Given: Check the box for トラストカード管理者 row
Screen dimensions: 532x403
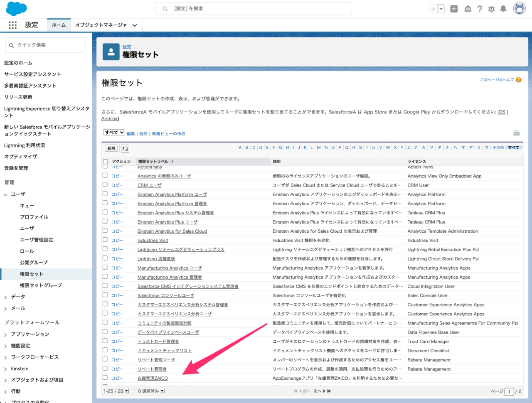Looking at the screenshot, I should pos(105,341).
